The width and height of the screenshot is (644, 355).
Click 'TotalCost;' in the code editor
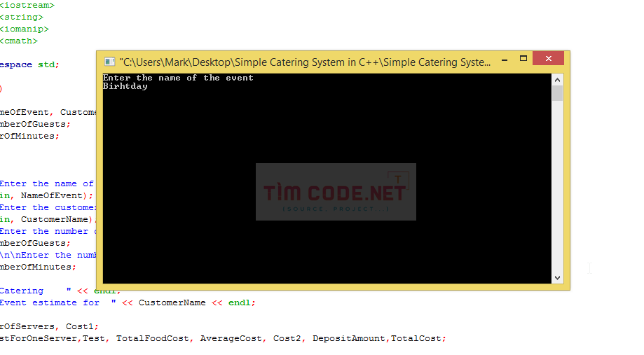[418, 339]
